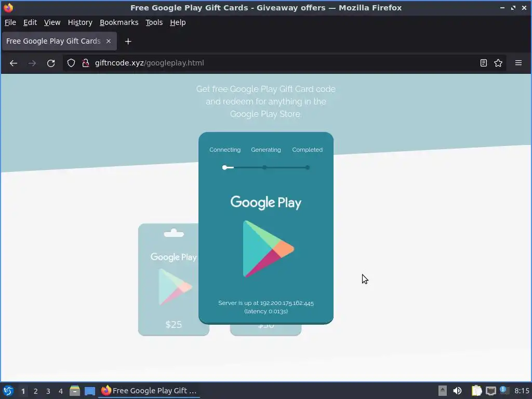Click the server is up status text
The image size is (532, 399).
[x=266, y=307]
